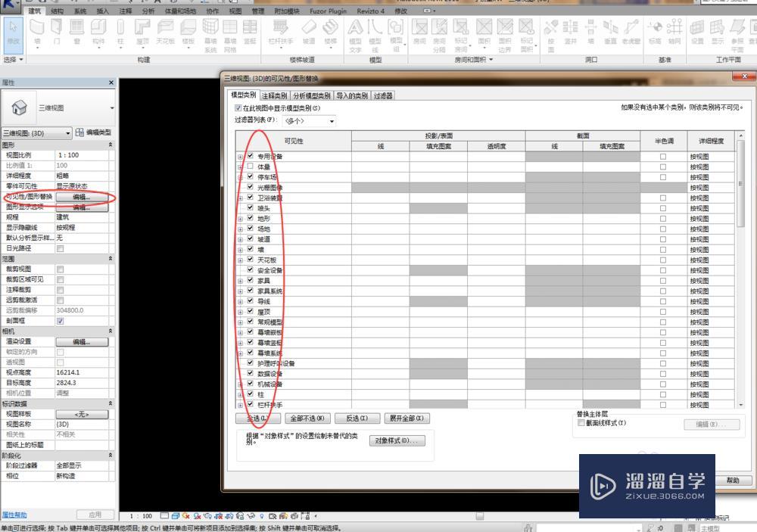Select the Dormer (老虎窗) opening tool
The width and height of the screenshot is (757, 532).
click(x=631, y=31)
